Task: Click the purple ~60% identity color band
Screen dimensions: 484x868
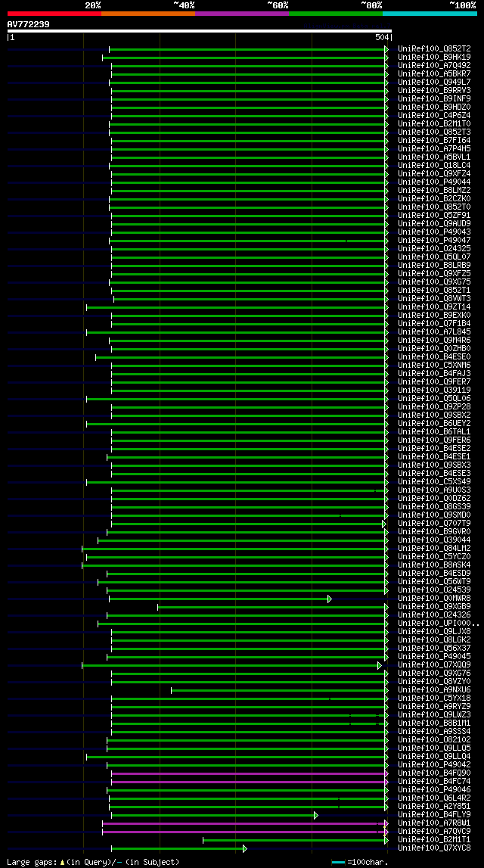Action: [x=242, y=14]
